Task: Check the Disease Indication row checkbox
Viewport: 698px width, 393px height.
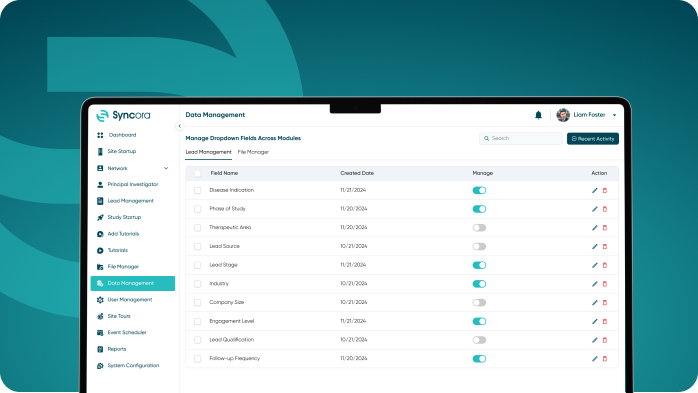Action: 197,190
